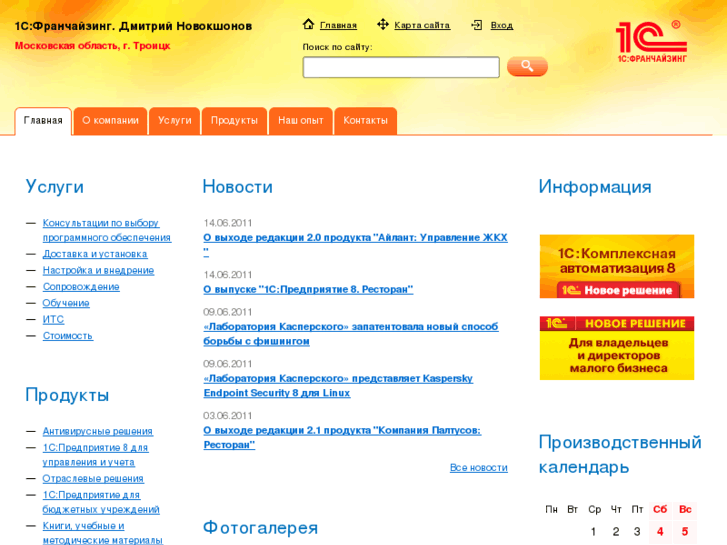This screenshot has height=545, width=727.
Task: Select day 1 in the calendar
Action: 593,532
